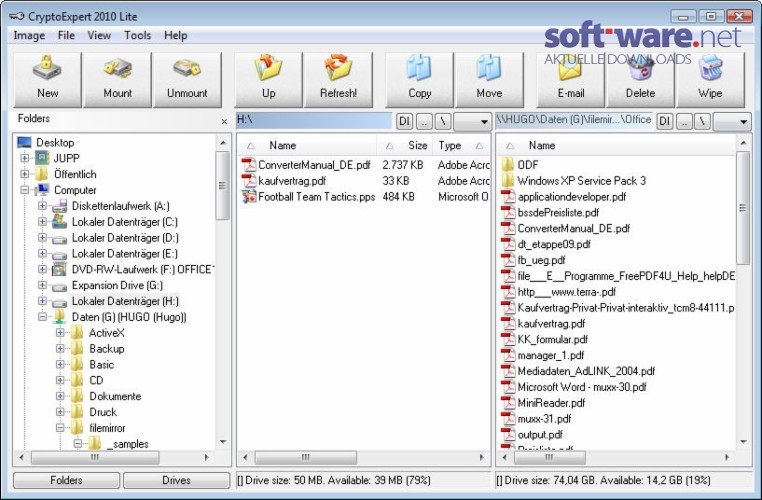Screen dimensions: 762x500
Task: Click the Move toolbar button
Action: 489,80
